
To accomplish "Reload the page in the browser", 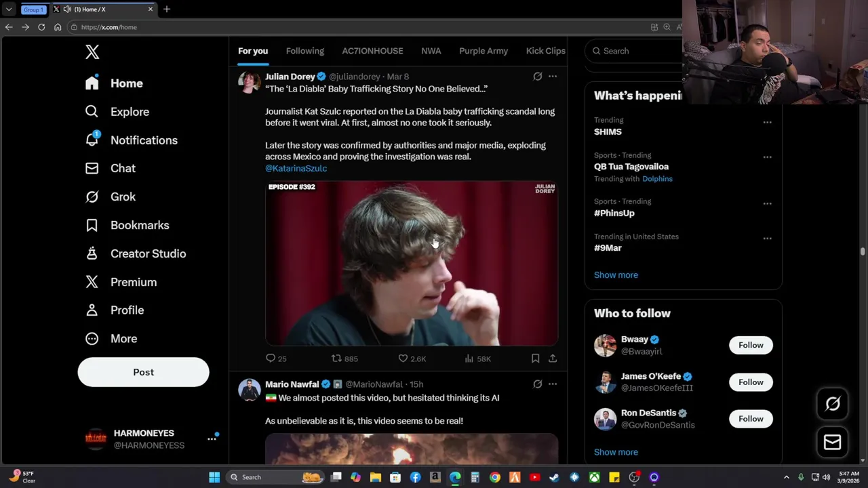I will tap(41, 27).
